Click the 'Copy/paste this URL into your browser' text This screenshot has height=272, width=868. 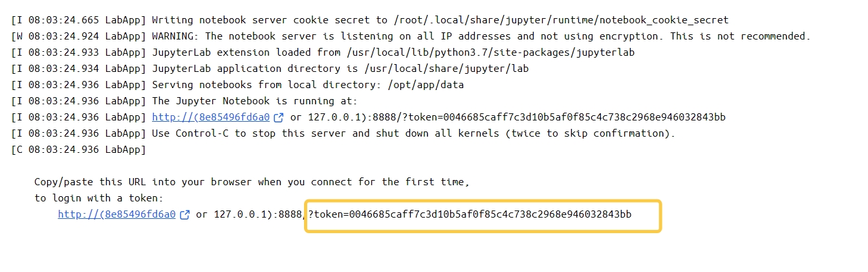[252, 182]
